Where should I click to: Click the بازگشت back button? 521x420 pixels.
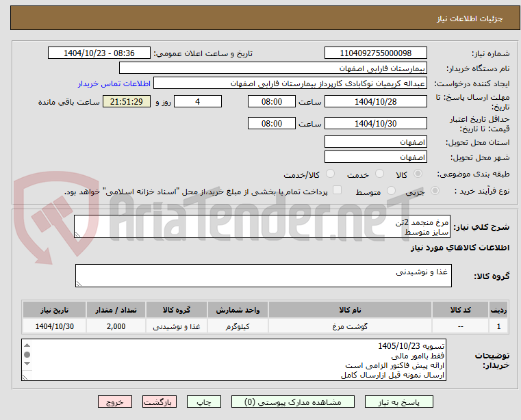pyautogui.click(x=159, y=402)
